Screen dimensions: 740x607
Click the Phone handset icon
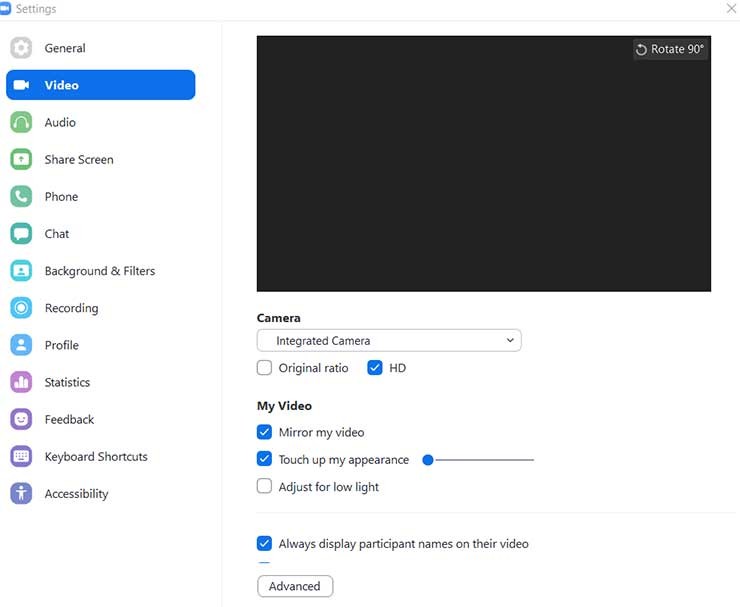(21, 197)
